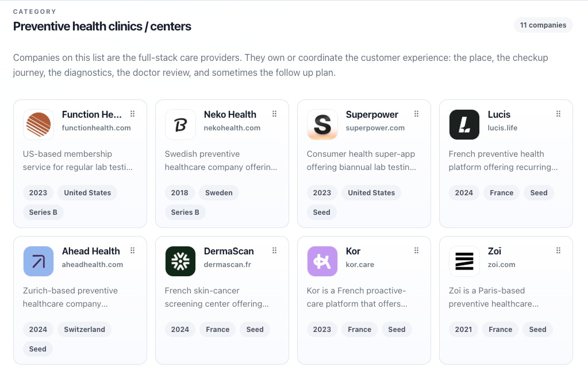Click the Function Health orange logo
This screenshot has height=371, width=588.
point(39,125)
